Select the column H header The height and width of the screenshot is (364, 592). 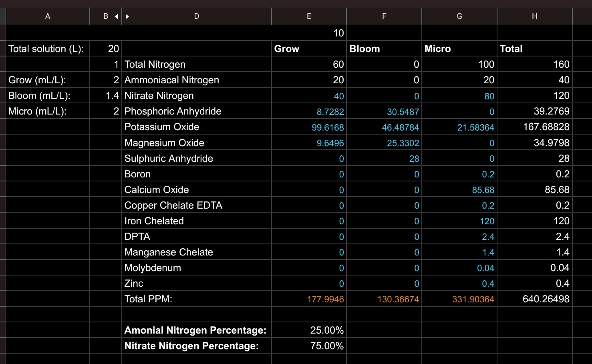[534, 16]
